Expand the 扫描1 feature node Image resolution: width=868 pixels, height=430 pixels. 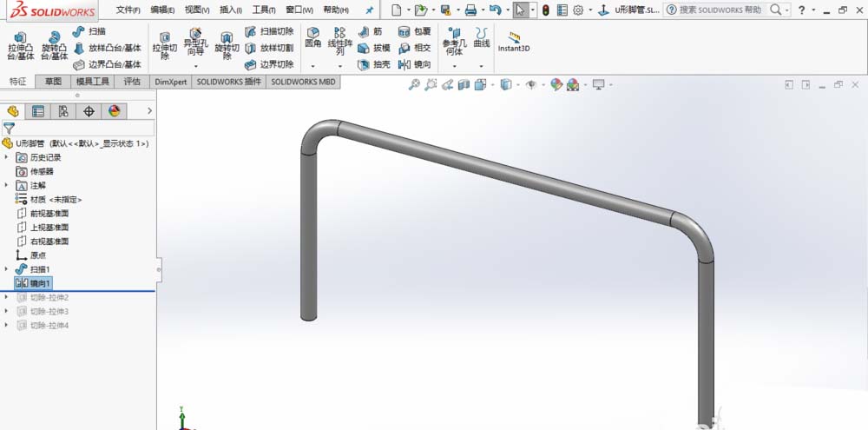coord(7,268)
